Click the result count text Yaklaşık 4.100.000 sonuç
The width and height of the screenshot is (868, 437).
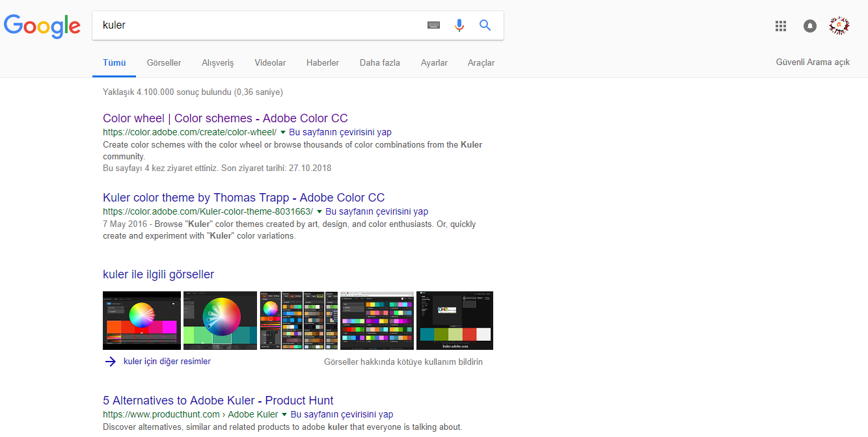click(x=167, y=92)
